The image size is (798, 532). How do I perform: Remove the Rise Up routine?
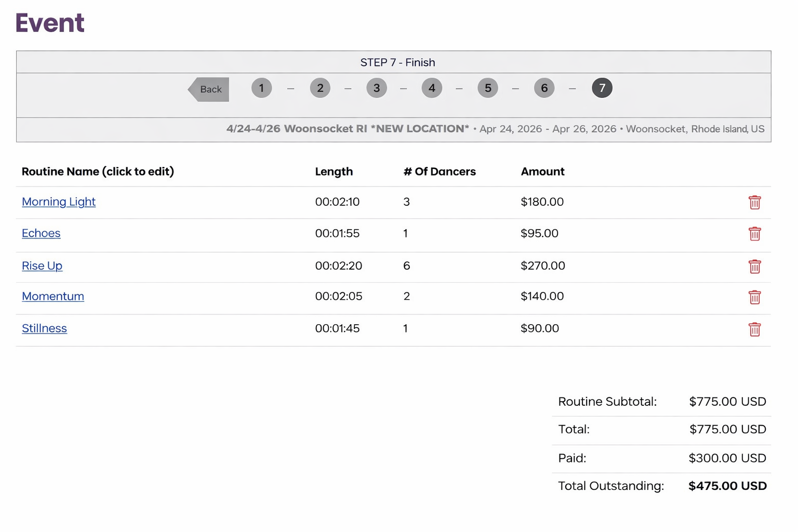click(754, 267)
